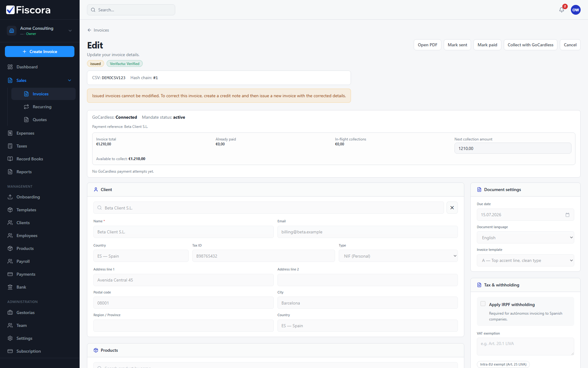The image size is (588, 368).
Task: Click the Create Invoice button
Action: pos(40,52)
